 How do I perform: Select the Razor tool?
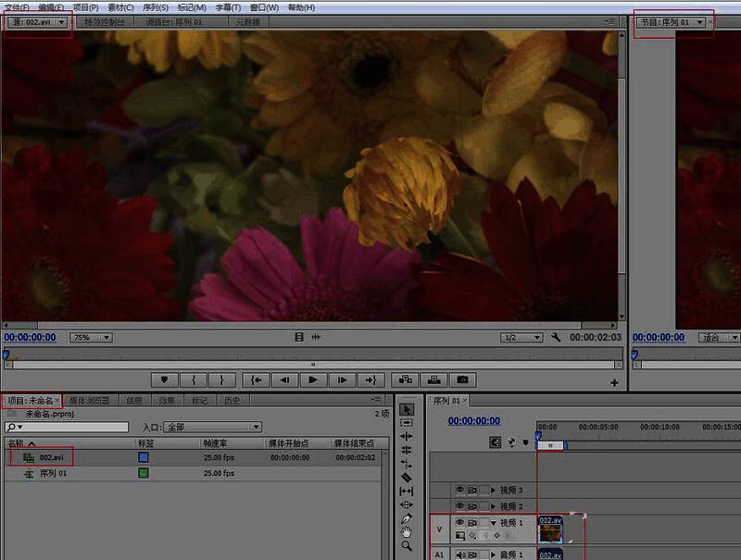406,478
